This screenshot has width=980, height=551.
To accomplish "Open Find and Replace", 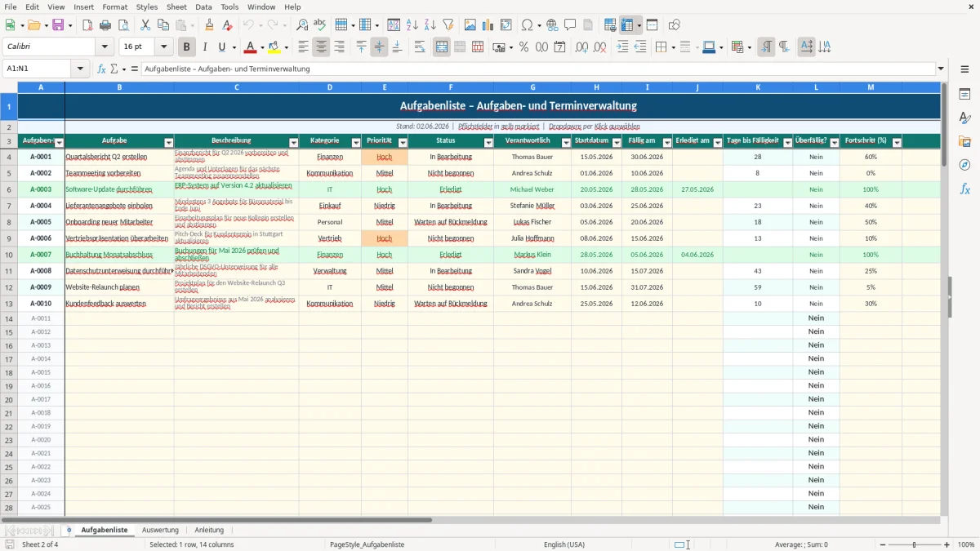I will point(302,25).
